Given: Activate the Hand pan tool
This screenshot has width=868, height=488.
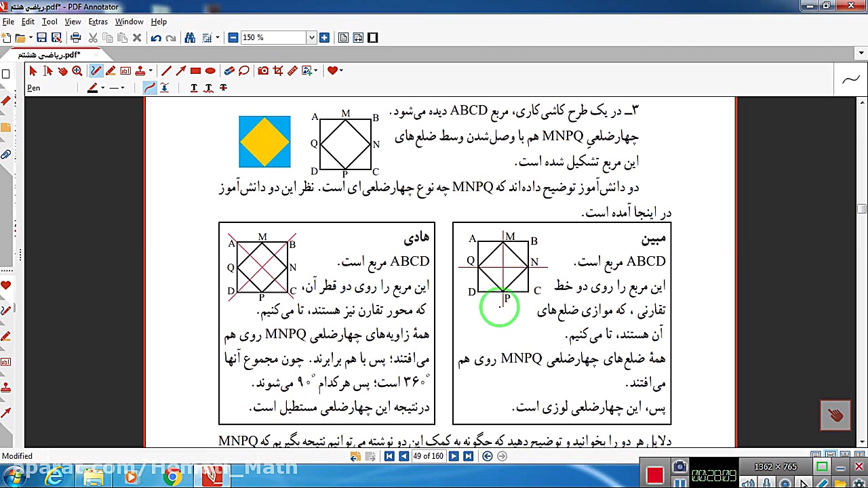Looking at the screenshot, I should click(62, 70).
